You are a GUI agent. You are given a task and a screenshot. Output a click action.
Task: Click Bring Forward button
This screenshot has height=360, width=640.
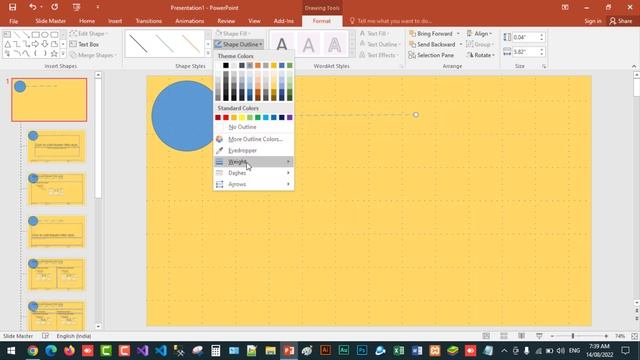(431, 33)
